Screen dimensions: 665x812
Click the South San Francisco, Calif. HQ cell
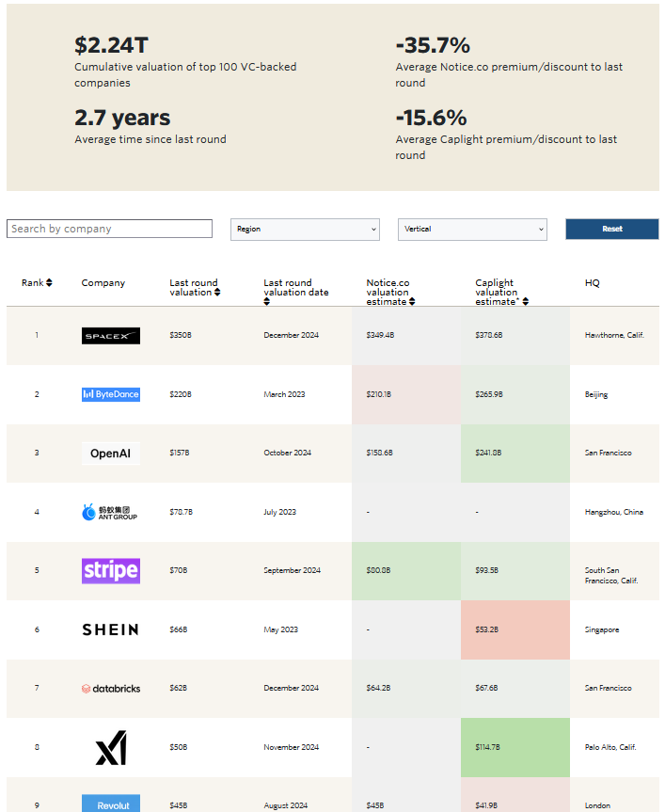611,575
